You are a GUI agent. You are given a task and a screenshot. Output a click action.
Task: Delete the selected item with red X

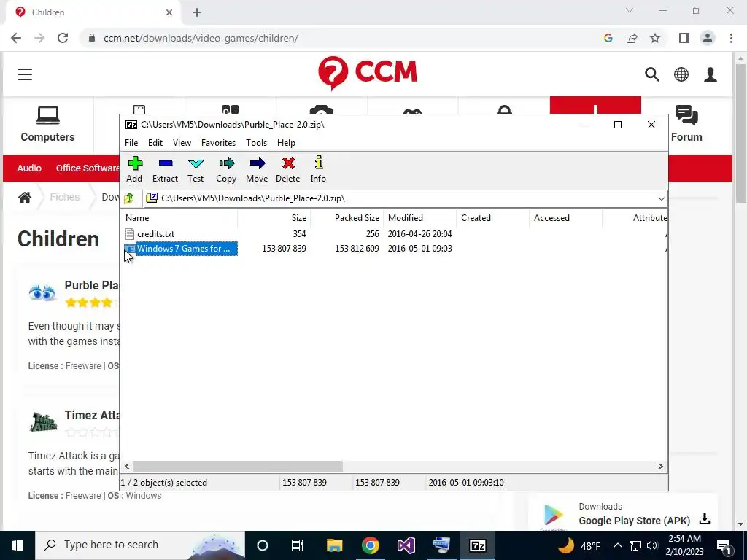(x=287, y=169)
